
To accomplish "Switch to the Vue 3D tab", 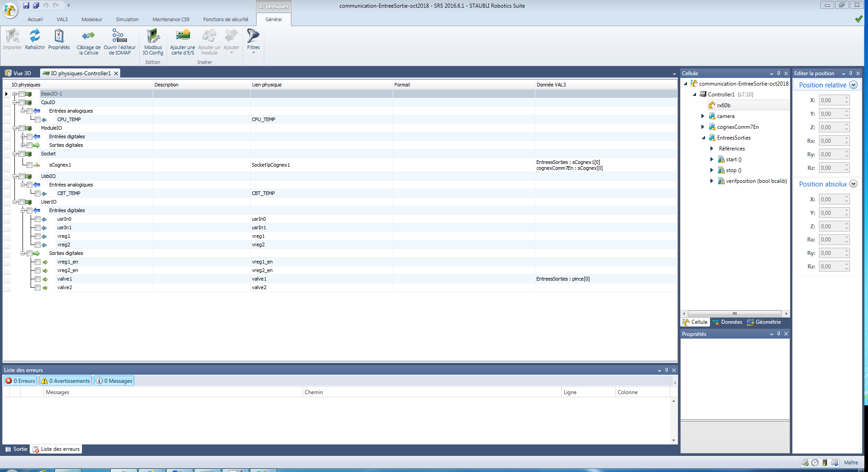I will click(x=18, y=73).
